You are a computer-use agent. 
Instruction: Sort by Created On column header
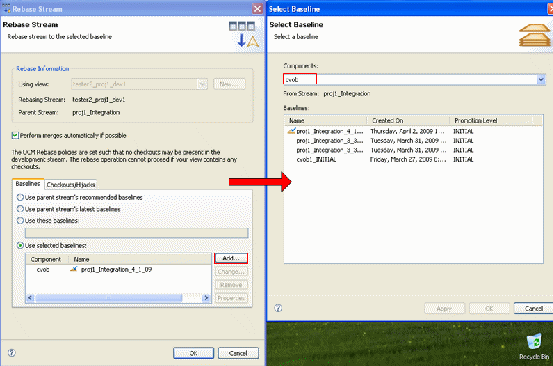tap(408, 121)
